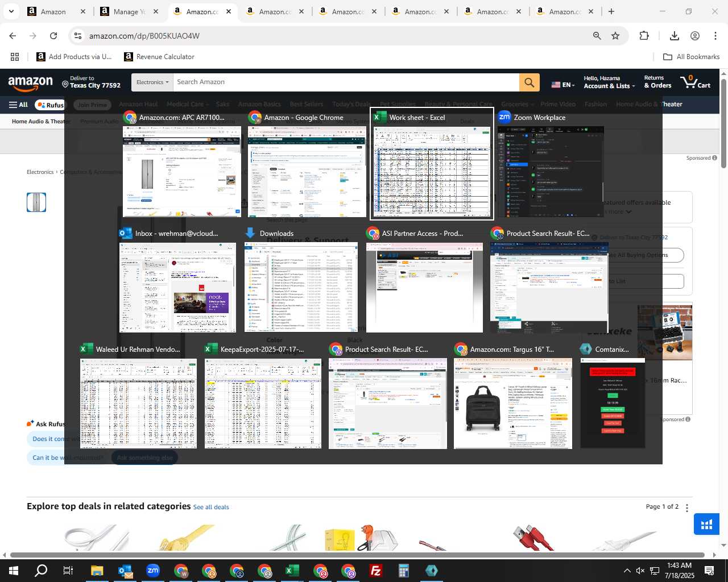This screenshot has height=582, width=728.
Task: Open the Rufus assistant button
Action: click(50, 105)
